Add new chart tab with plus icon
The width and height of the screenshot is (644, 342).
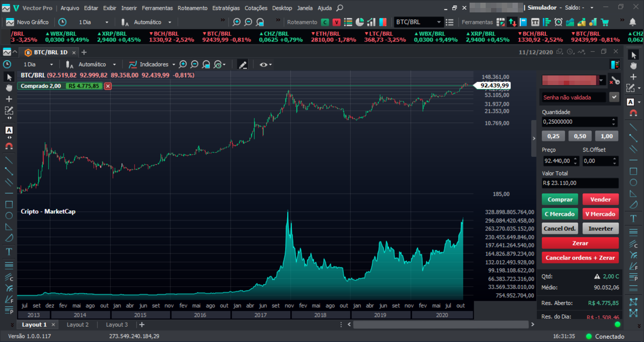tap(84, 52)
